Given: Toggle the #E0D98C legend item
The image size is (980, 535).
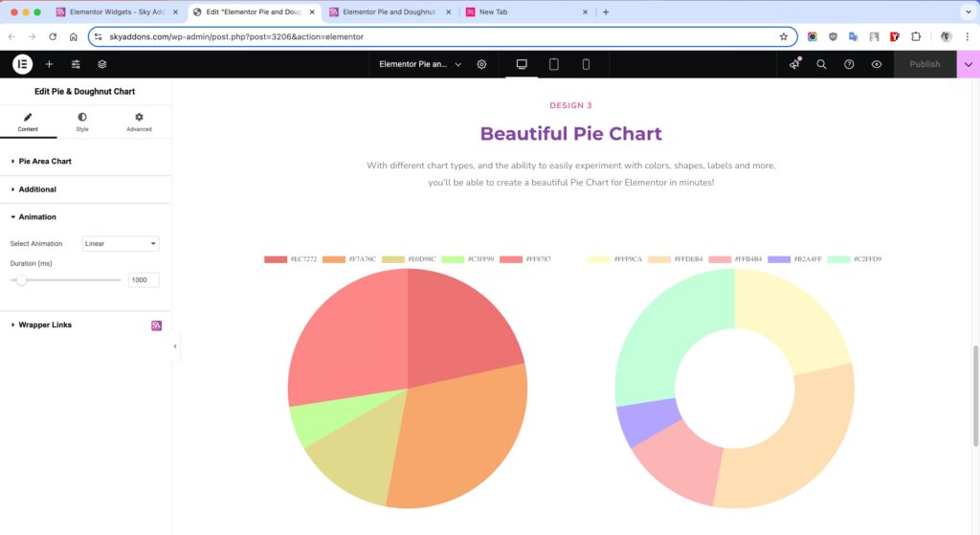Looking at the screenshot, I should coord(408,259).
